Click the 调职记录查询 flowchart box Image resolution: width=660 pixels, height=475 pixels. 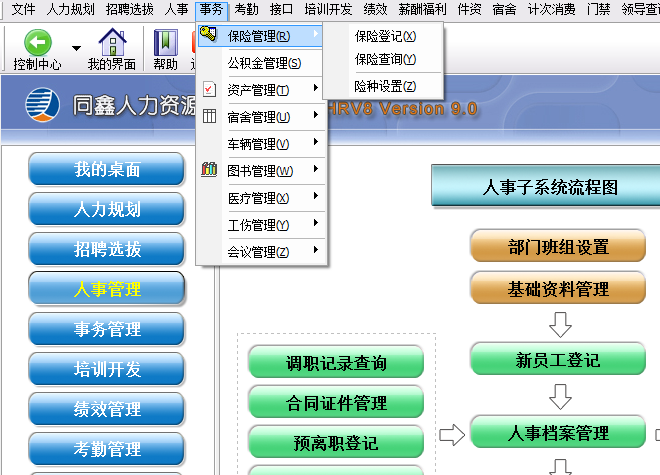[x=336, y=363]
